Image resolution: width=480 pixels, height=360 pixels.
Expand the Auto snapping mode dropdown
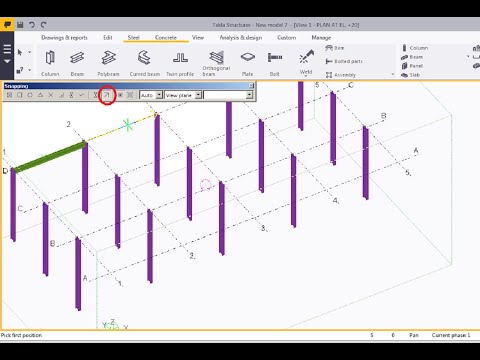[x=159, y=95]
